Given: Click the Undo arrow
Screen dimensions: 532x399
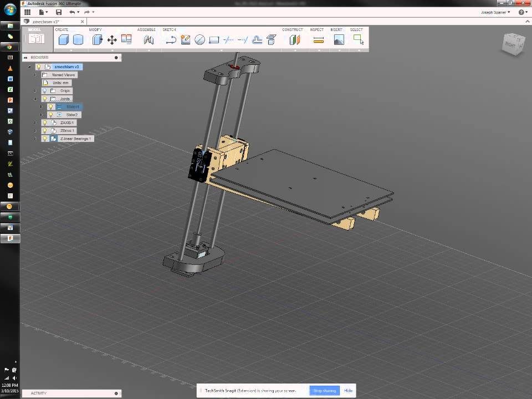Looking at the screenshot, I should 72,12.
